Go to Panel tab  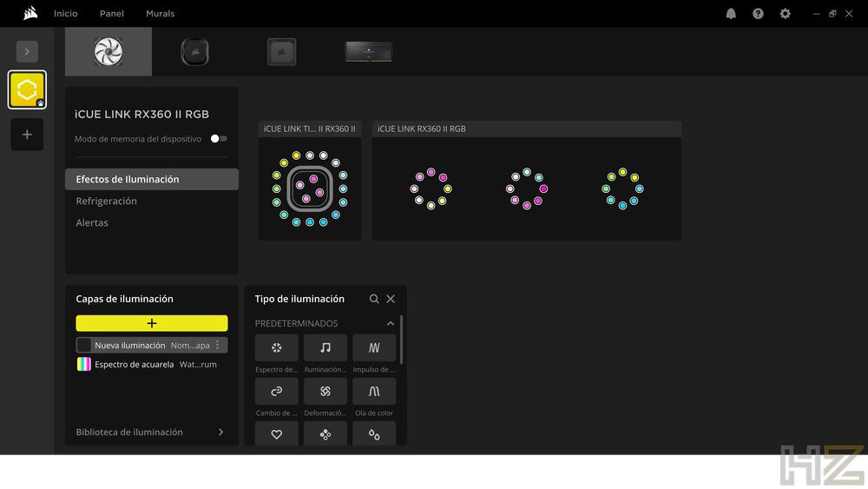112,13
